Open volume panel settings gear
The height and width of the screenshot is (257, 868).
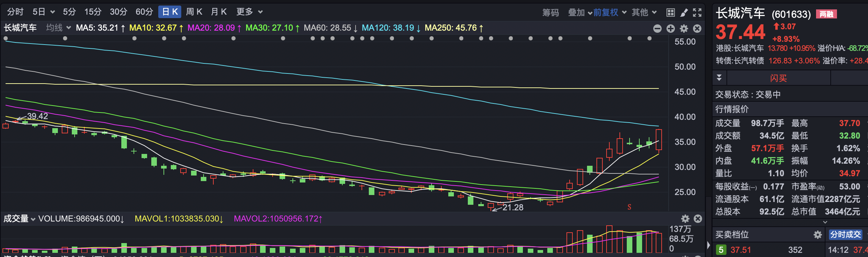(x=685, y=219)
